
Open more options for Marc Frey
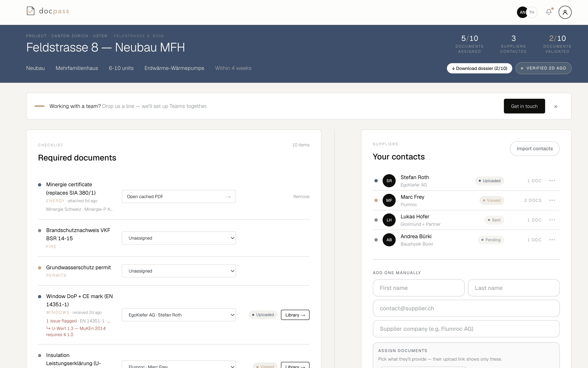point(552,200)
